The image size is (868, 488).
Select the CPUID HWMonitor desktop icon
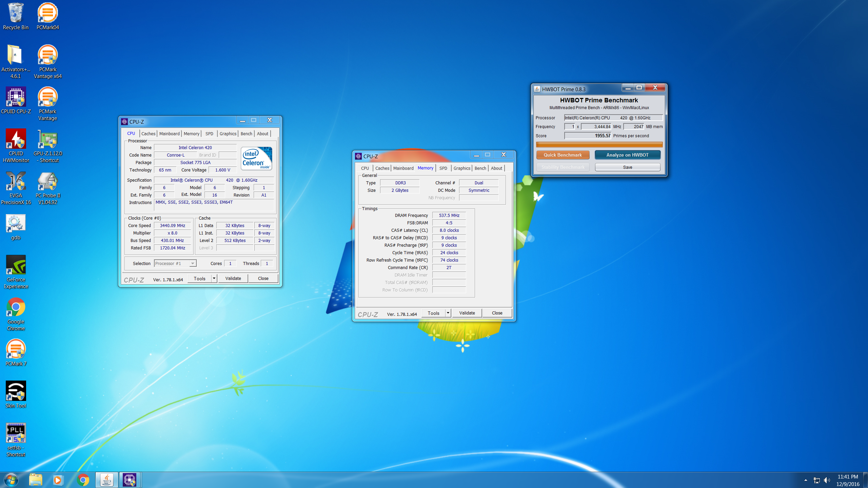tap(16, 146)
